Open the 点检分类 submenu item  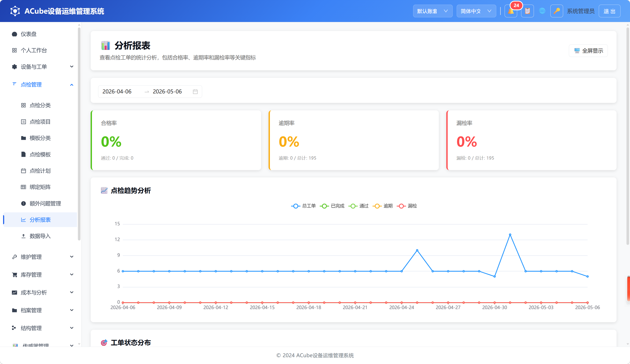click(40, 106)
